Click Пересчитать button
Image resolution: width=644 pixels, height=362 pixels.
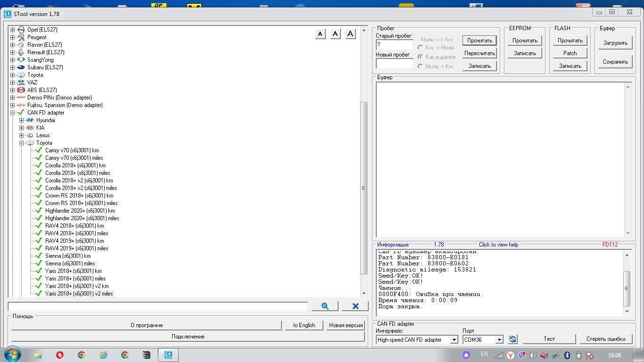(479, 53)
